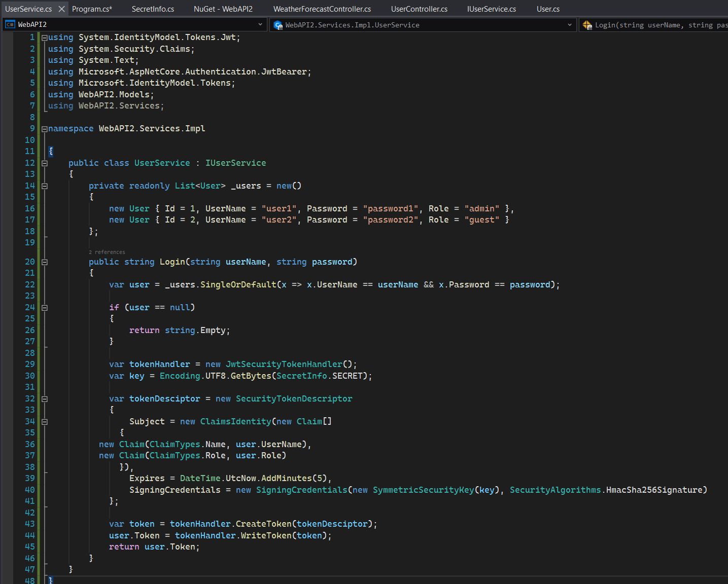Open the SecretInfo.cs tab
This screenshot has width=728, height=584.
[153, 9]
